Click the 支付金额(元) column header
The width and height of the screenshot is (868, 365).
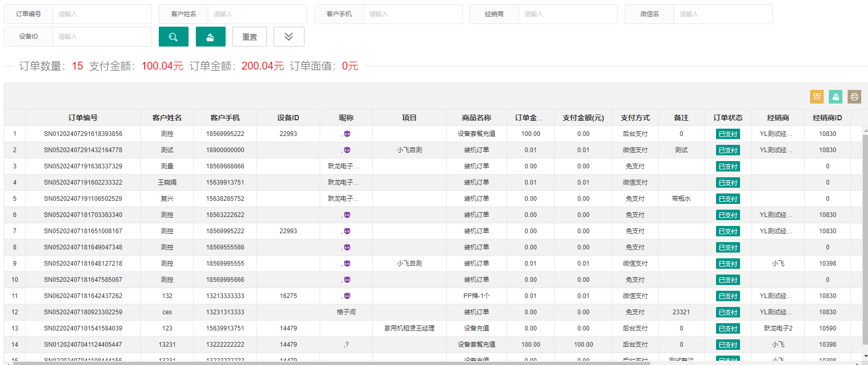(x=583, y=118)
